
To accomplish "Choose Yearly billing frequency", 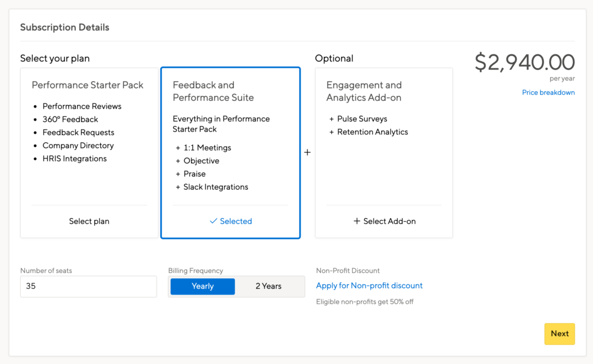I will 203,286.
